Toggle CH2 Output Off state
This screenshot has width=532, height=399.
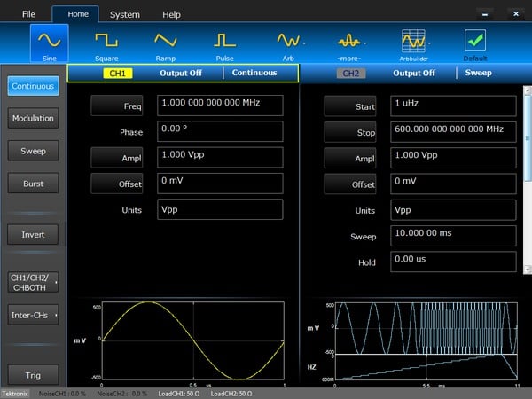tap(414, 73)
